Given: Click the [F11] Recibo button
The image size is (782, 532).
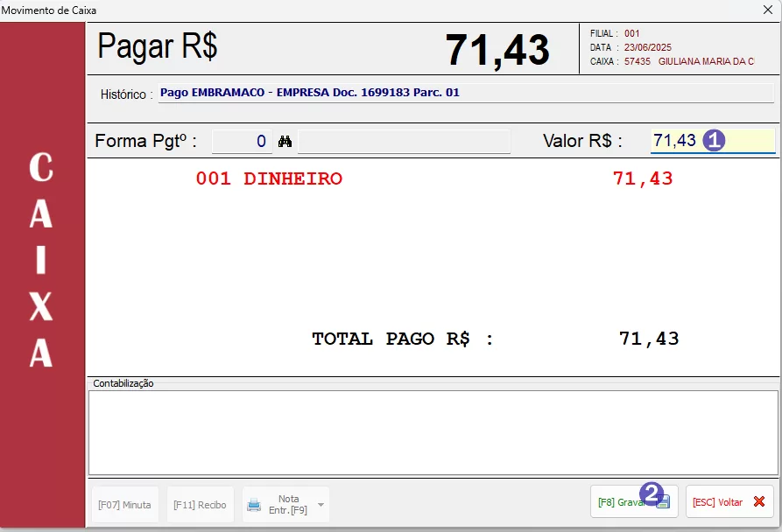Looking at the screenshot, I should click(200, 505).
